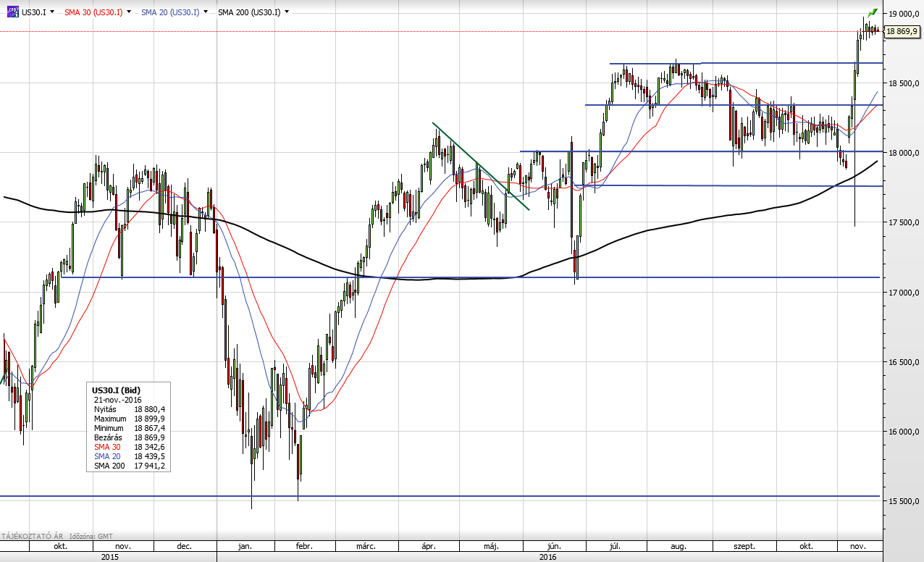Click the TÁJÉKOZTATÓ ÁR notice text
The height and width of the screenshot is (562, 924).
click(x=33, y=536)
